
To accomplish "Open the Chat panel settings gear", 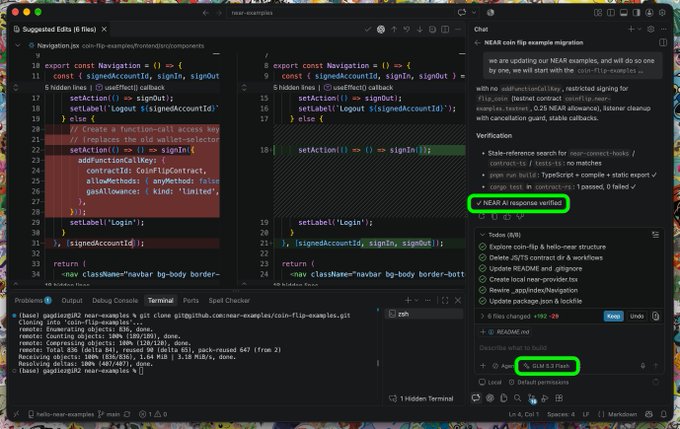I will point(651,29).
